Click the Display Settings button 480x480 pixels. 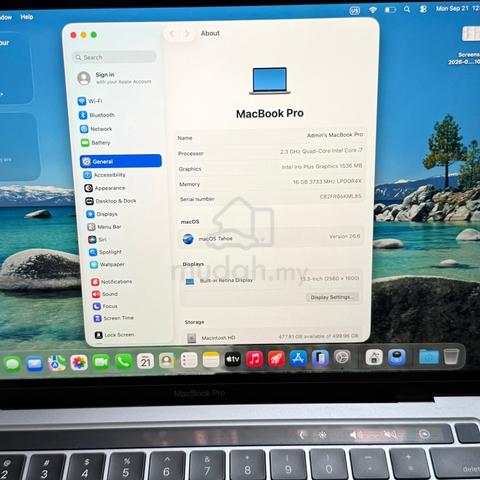pyautogui.click(x=332, y=297)
